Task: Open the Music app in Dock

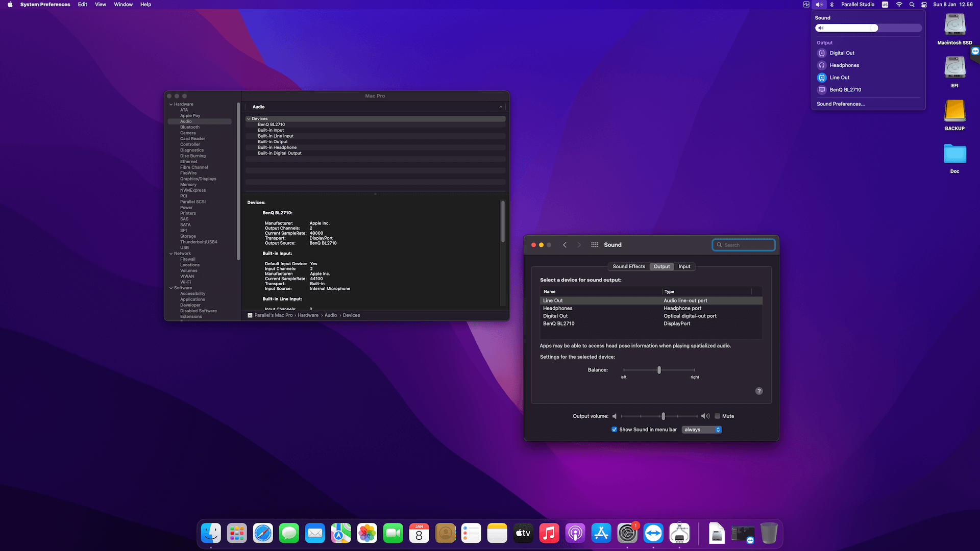Action: 549,533
